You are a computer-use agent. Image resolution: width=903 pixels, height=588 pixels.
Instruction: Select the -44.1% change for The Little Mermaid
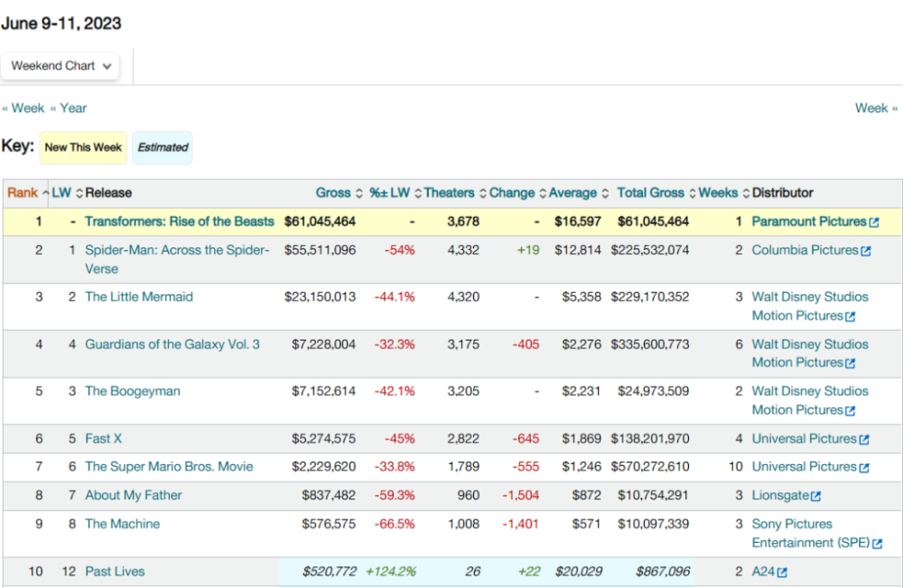395,297
